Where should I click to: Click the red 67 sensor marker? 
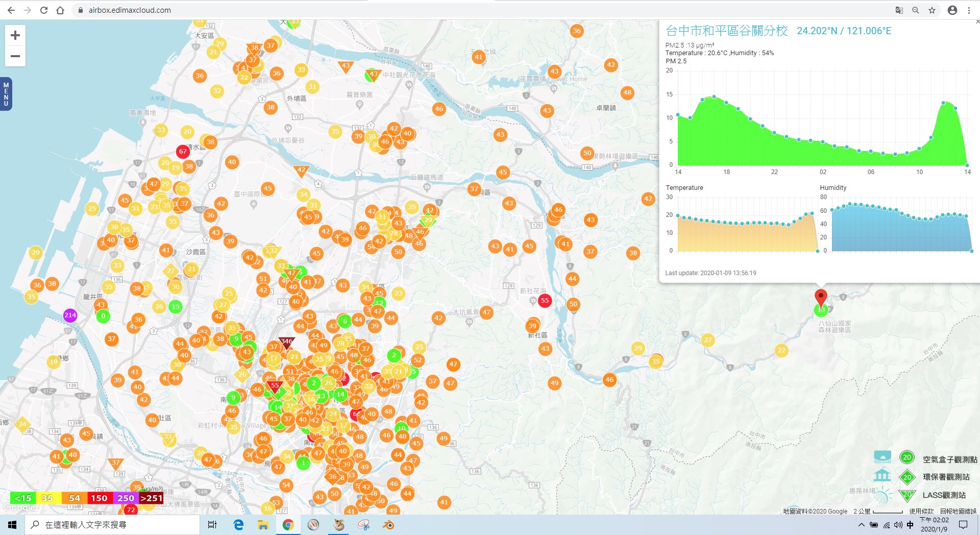tap(183, 151)
